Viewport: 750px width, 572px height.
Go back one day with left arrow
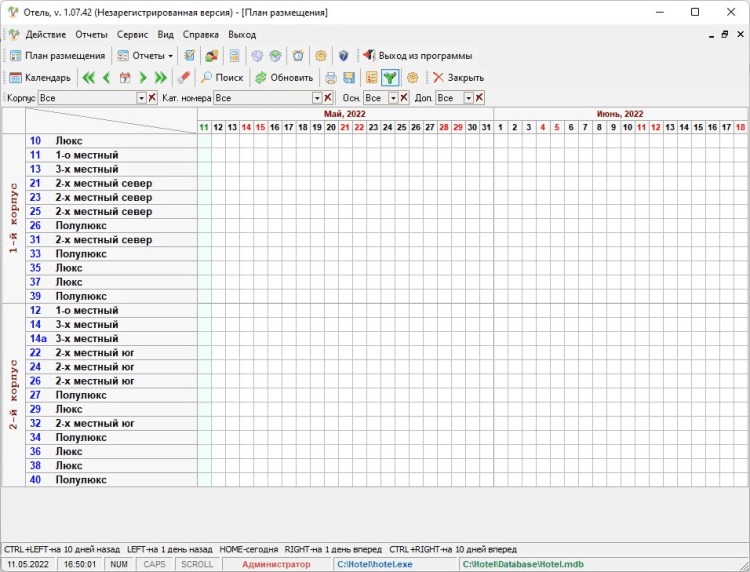pyautogui.click(x=107, y=77)
